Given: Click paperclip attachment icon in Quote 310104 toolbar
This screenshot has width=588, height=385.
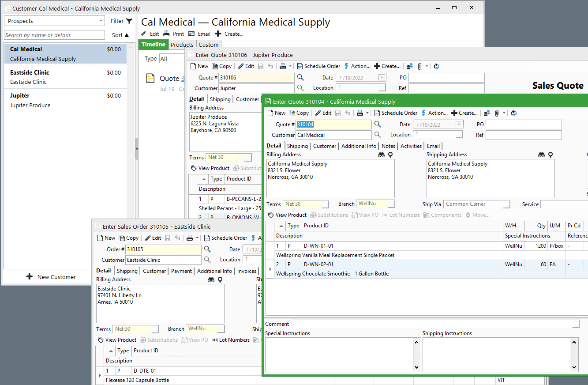Looking at the screenshot, I should click(x=496, y=113).
